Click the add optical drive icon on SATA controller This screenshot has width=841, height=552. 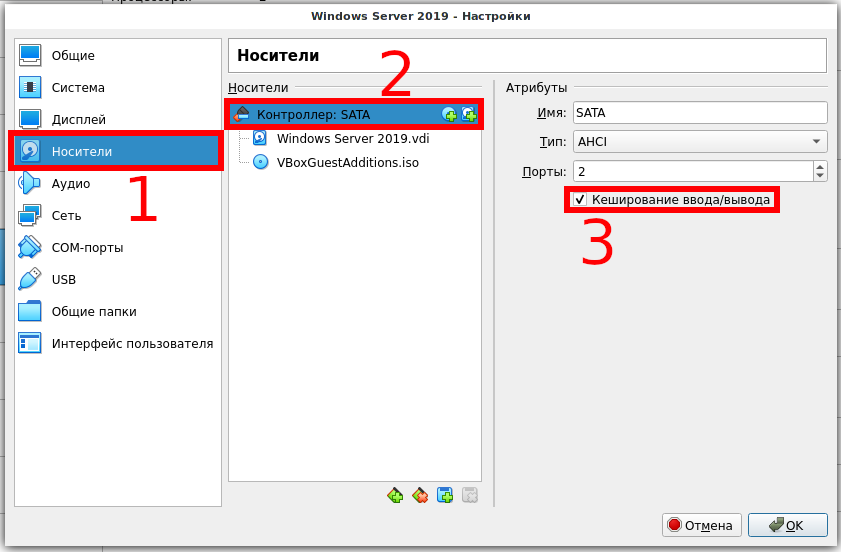pyautogui.click(x=449, y=115)
